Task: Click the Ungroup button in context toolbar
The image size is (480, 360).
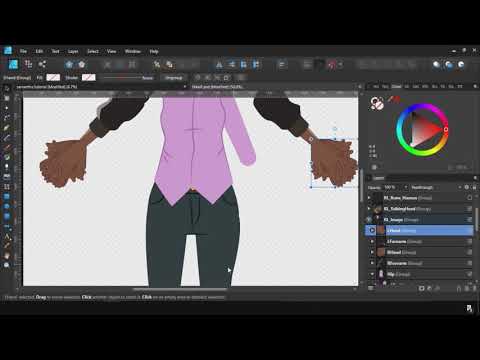Action: click(174, 78)
